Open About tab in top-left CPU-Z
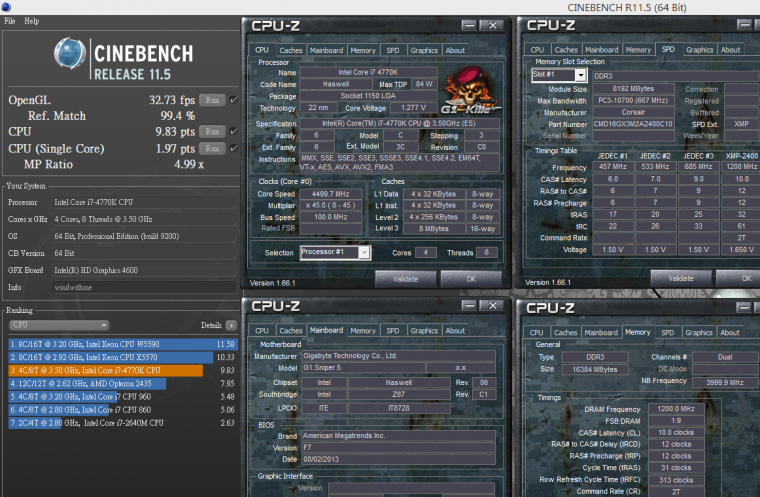Viewport: 760px width, 497px height. [x=455, y=50]
